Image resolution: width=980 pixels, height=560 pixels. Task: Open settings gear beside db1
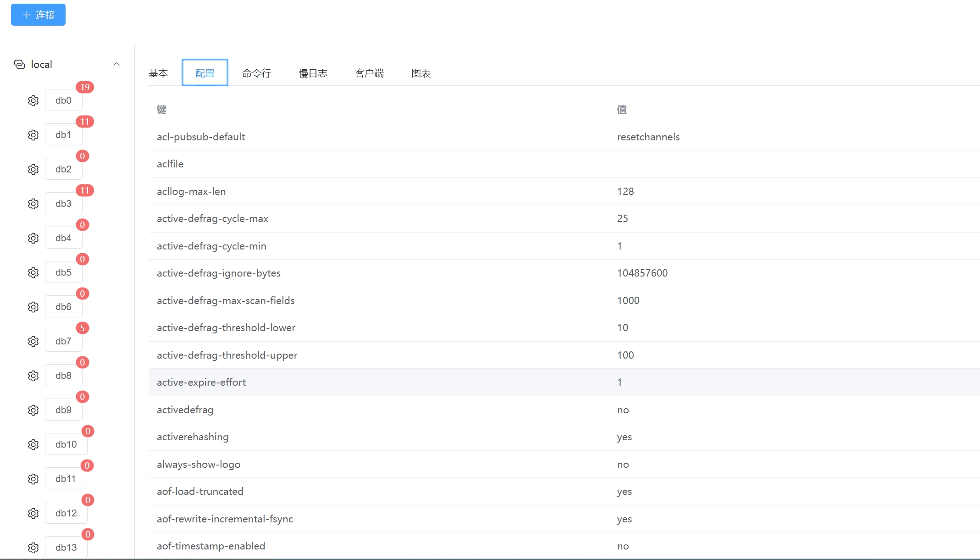(33, 135)
